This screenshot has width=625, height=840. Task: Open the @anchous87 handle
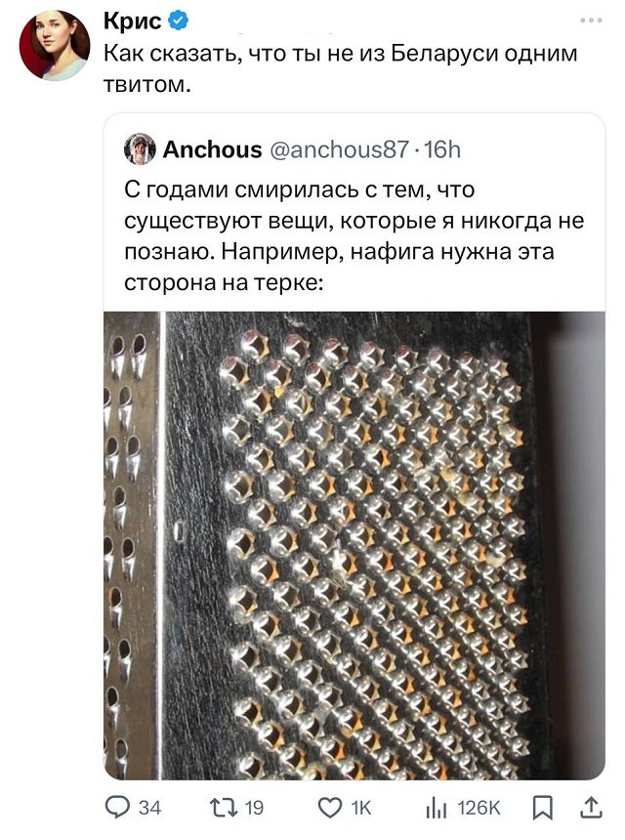[339, 149]
